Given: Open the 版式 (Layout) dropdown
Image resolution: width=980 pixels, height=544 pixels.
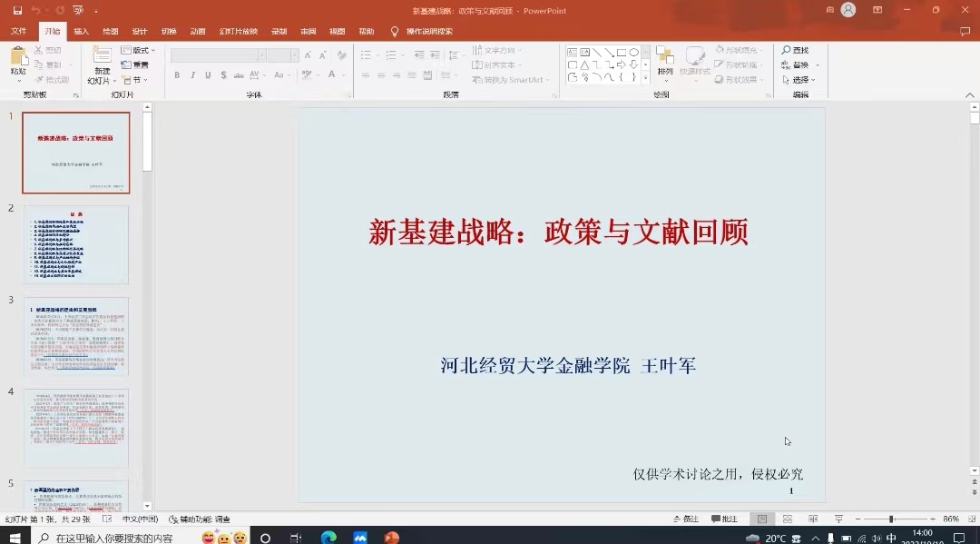Looking at the screenshot, I should (x=138, y=50).
